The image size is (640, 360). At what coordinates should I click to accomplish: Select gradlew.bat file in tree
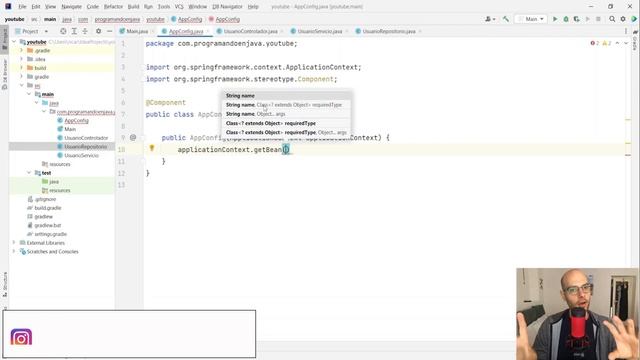[47, 225]
